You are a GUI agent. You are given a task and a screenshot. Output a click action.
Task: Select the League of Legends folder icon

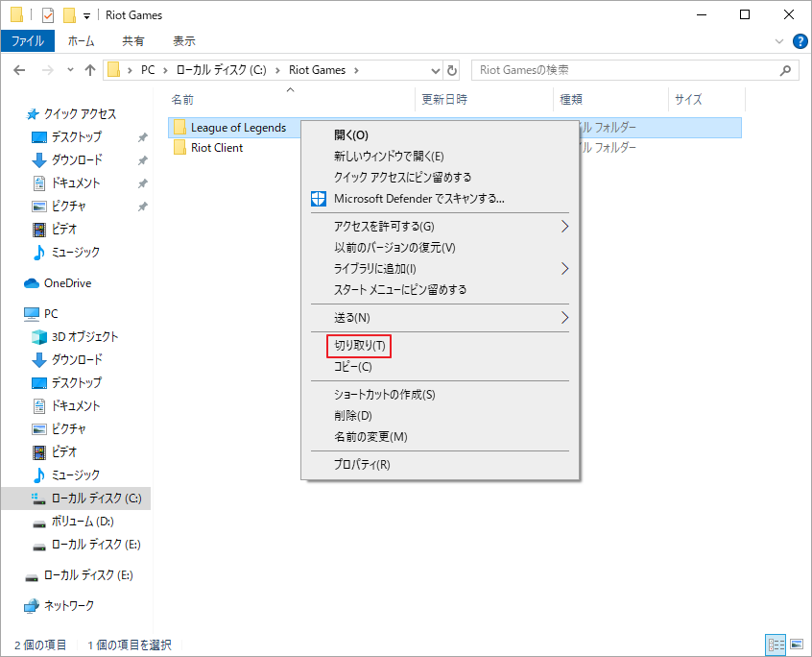(x=179, y=128)
